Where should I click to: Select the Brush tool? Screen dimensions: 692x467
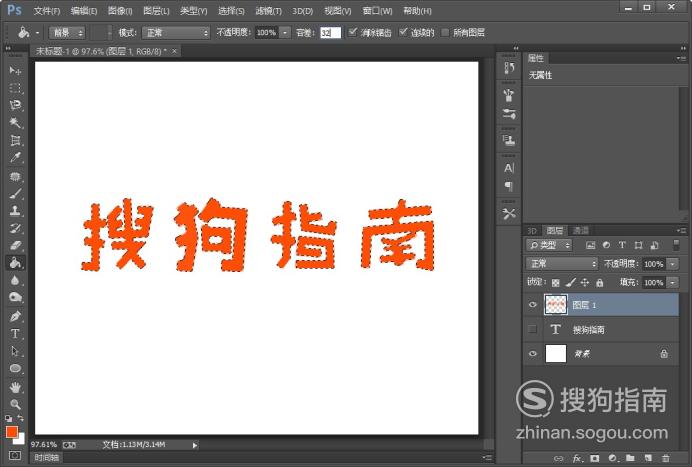coord(15,193)
